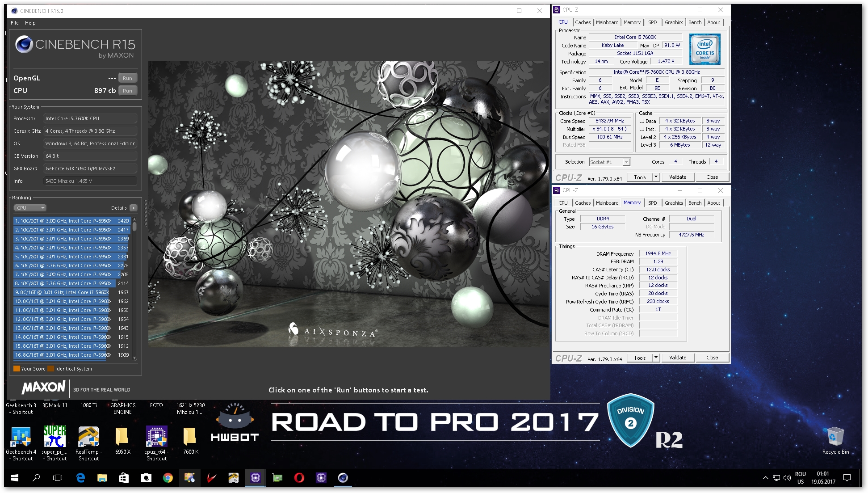
Task: Select ranking row 9 scoring 1967
Action: pos(72,292)
